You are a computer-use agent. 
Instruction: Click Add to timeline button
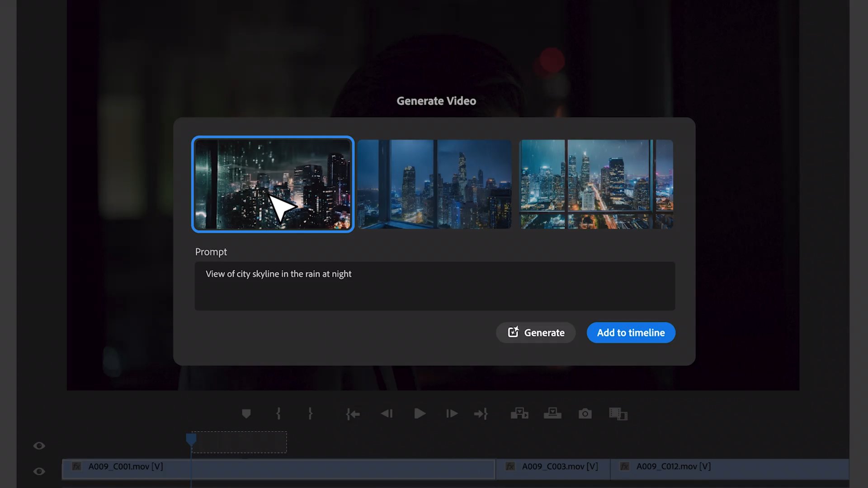pos(631,332)
